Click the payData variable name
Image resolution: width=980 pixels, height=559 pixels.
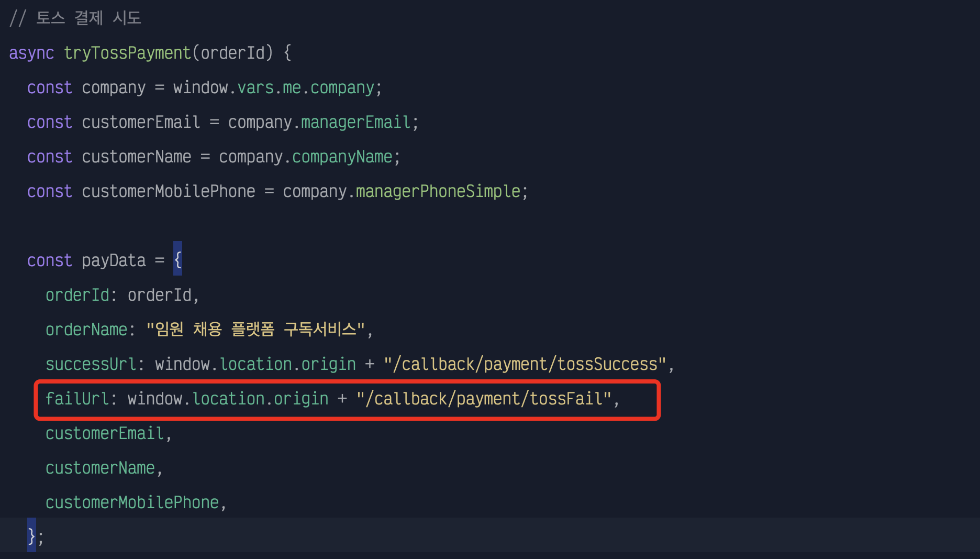click(114, 260)
